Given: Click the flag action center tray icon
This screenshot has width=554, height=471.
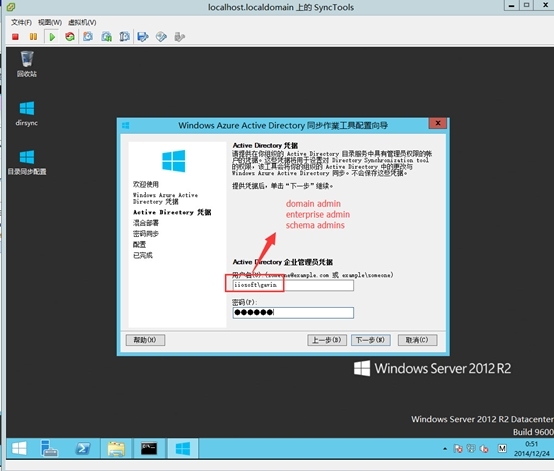Looking at the screenshot, I should (458, 449).
